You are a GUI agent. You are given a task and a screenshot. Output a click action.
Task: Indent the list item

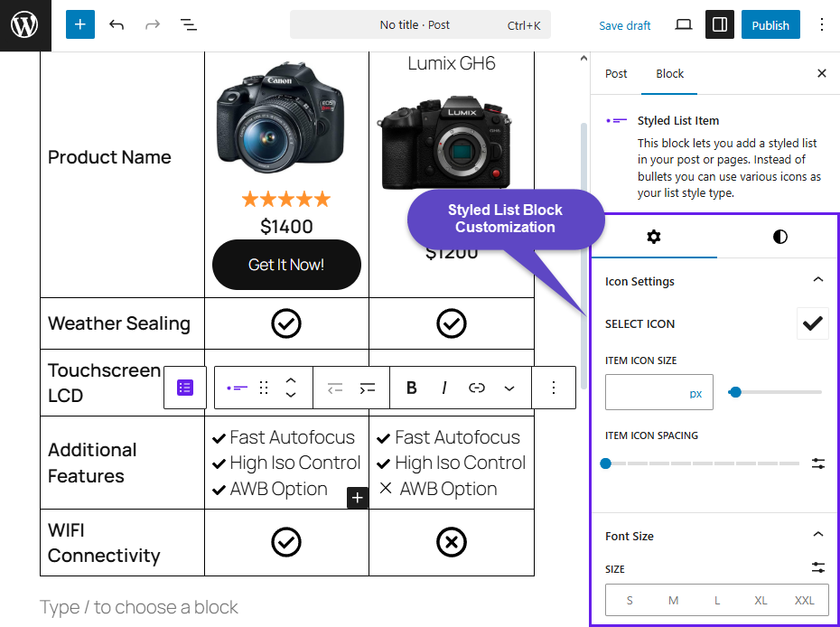tap(368, 388)
